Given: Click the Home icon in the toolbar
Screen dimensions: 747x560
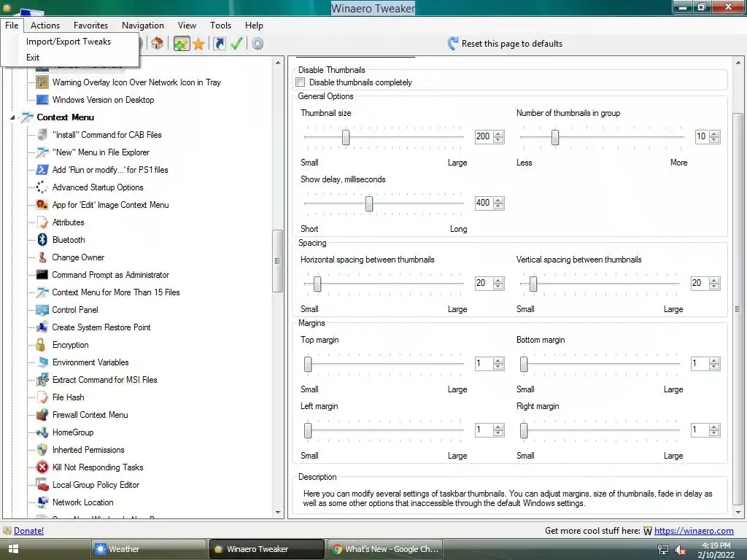Looking at the screenshot, I should (x=158, y=44).
